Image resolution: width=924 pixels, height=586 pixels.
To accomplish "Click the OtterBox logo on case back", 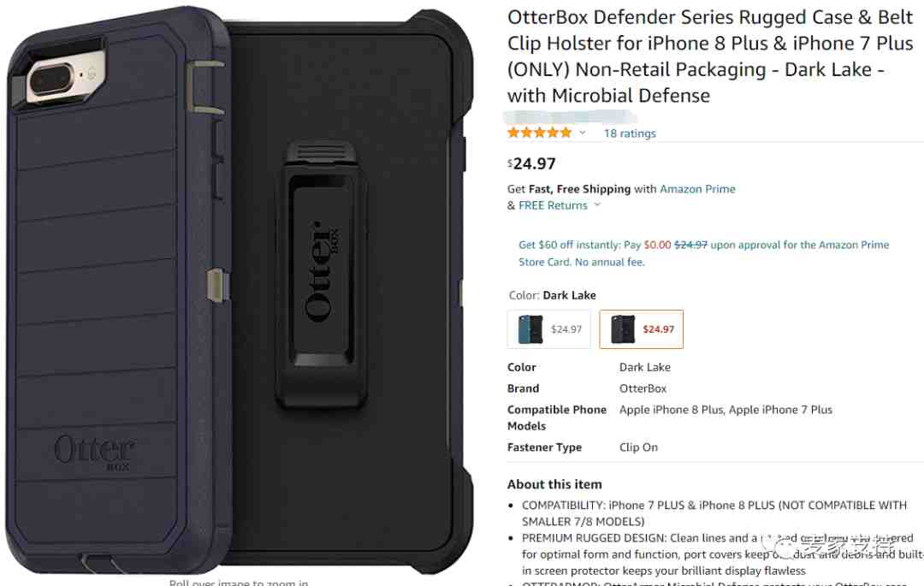I will click(x=94, y=453).
